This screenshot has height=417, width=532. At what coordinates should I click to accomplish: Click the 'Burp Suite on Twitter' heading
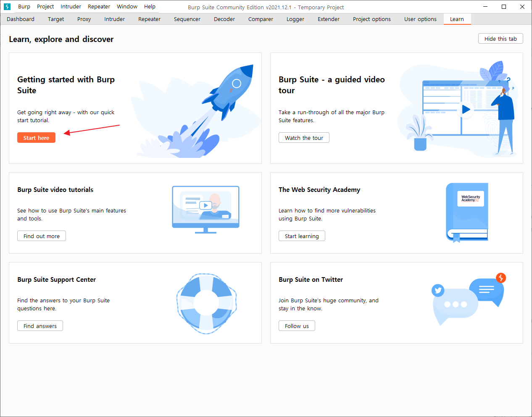coord(311,280)
